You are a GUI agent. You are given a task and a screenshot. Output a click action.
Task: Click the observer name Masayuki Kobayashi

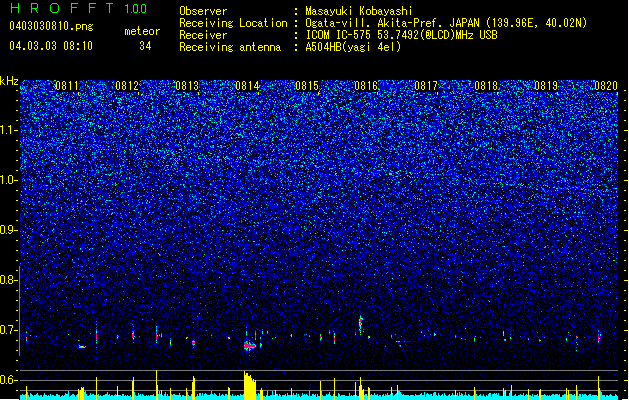coord(359,11)
